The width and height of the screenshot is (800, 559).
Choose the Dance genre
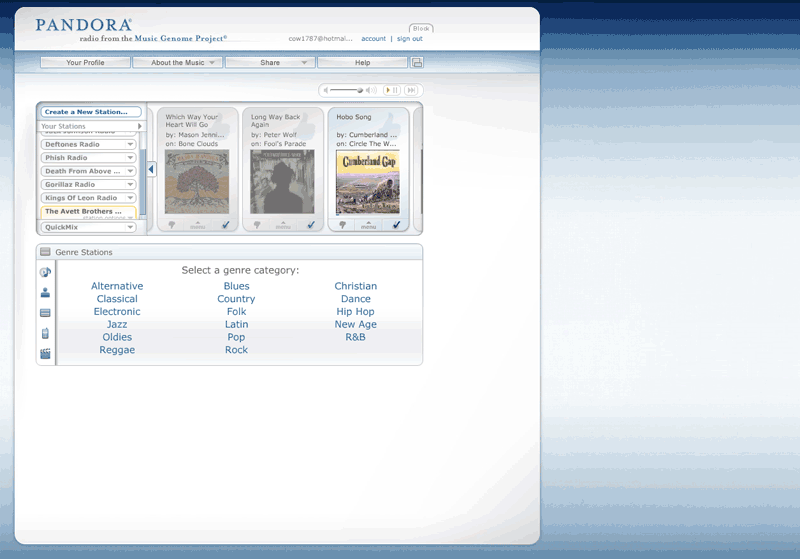356,299
